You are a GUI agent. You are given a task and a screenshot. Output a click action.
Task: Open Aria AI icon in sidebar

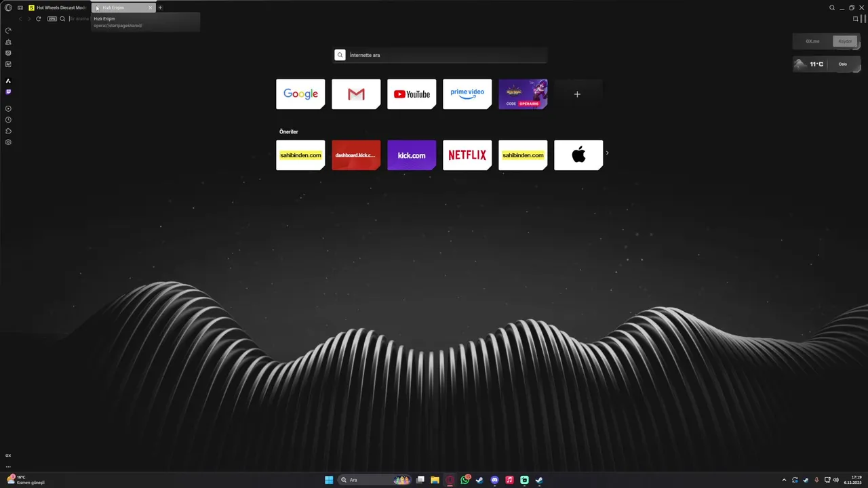(x=8, y=81)
